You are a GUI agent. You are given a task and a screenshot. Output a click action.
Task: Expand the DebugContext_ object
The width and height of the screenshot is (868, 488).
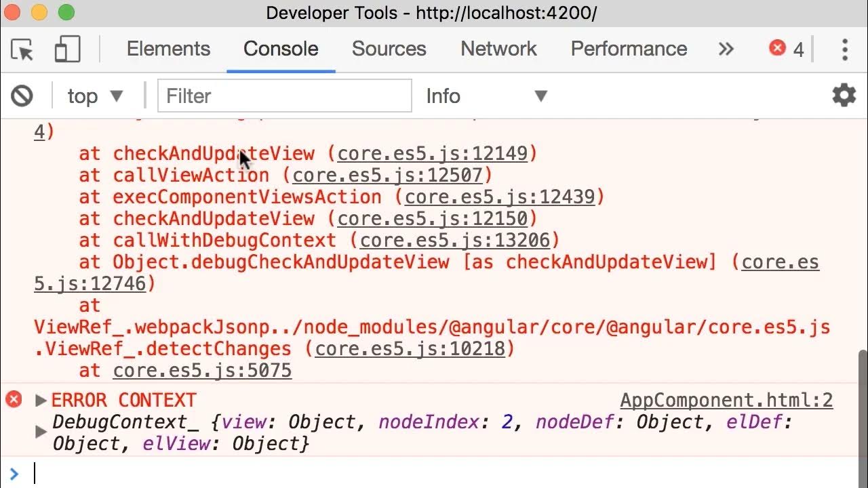tap(41, 432)
